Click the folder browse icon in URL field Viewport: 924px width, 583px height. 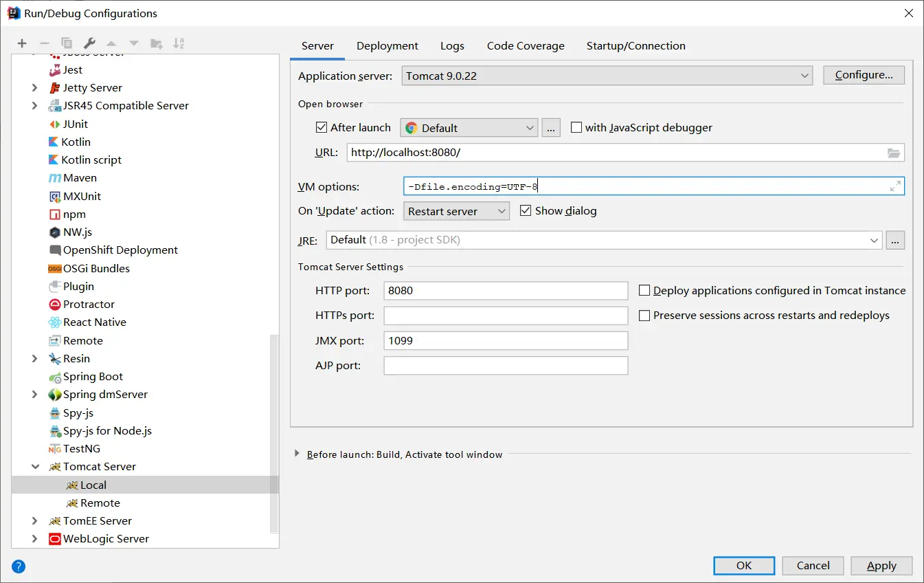click(x=893, y=153)
